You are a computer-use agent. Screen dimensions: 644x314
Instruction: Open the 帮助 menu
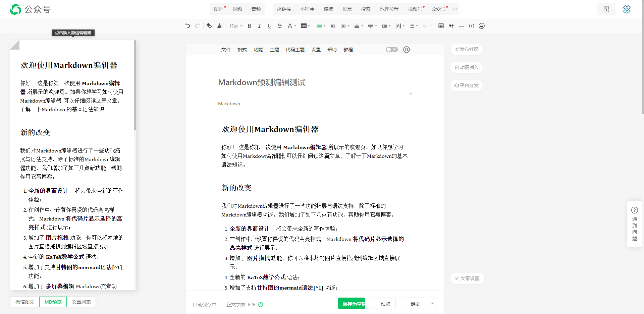pos(332,50)
